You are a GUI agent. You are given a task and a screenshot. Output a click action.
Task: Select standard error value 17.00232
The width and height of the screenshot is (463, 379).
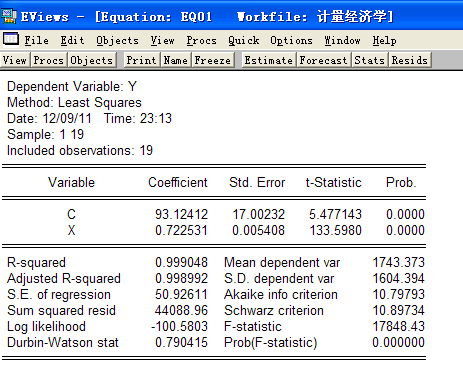click(259, 214)
